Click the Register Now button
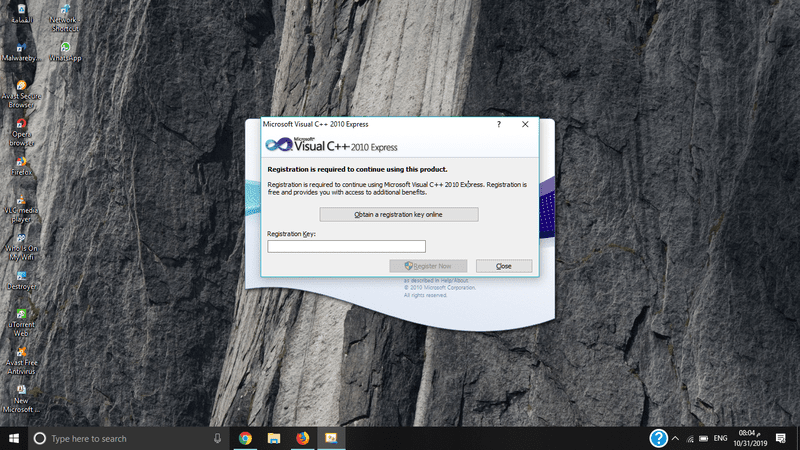This screenshot has width=800, height=450. [x=428, y=266]
